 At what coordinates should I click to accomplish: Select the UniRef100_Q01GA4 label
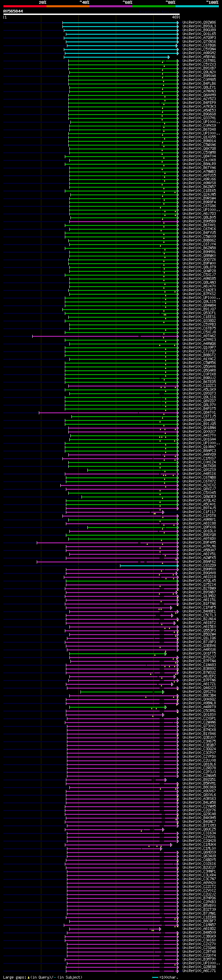[x=199, y=439]
